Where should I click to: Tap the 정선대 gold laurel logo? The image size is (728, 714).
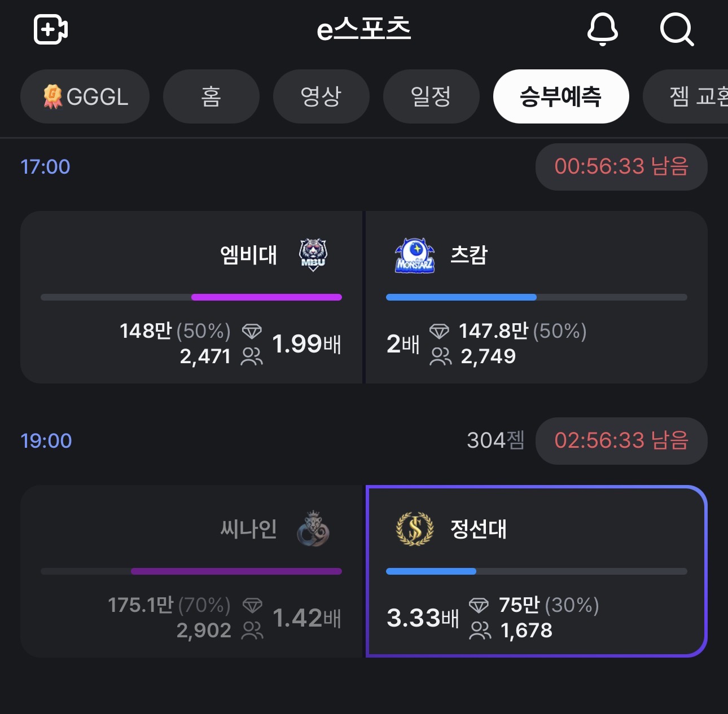tap(415, 529)
